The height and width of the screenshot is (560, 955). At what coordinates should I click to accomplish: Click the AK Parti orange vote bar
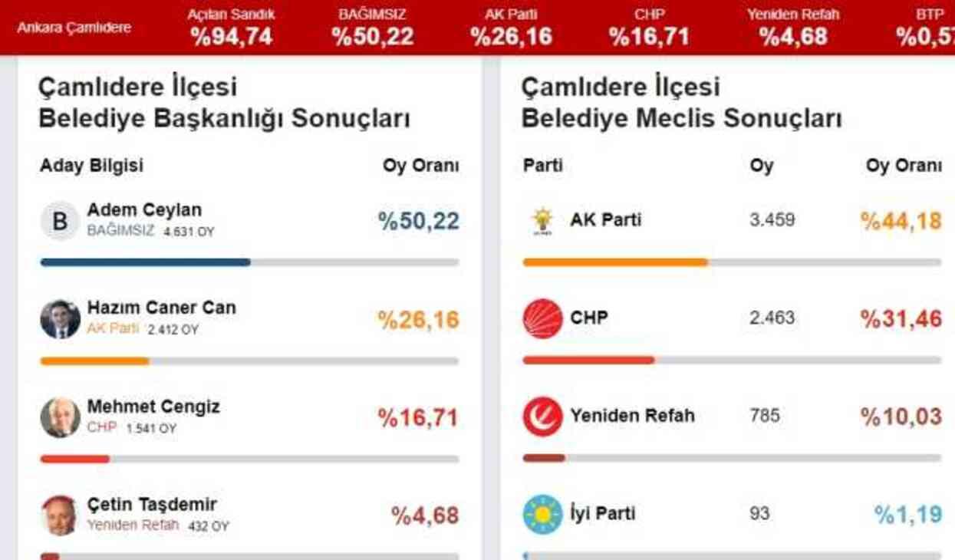coord(614,262)
